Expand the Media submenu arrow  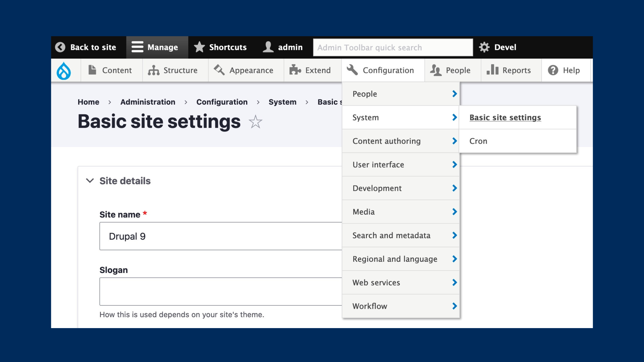(x=455, y=211)
